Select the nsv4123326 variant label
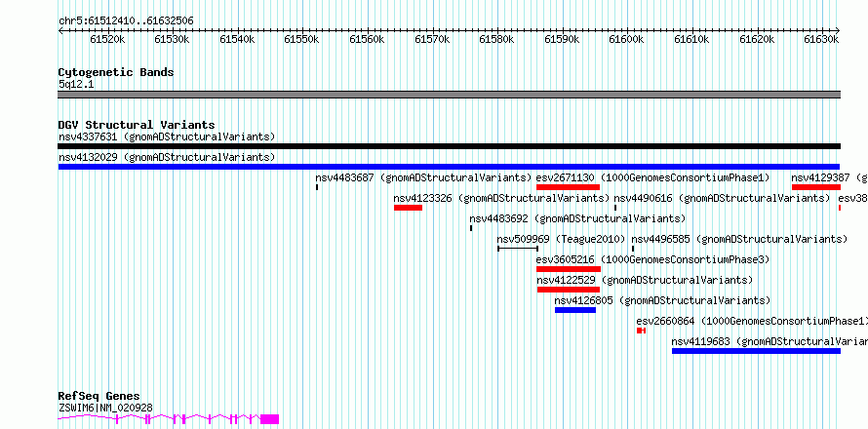 [501, 198]
